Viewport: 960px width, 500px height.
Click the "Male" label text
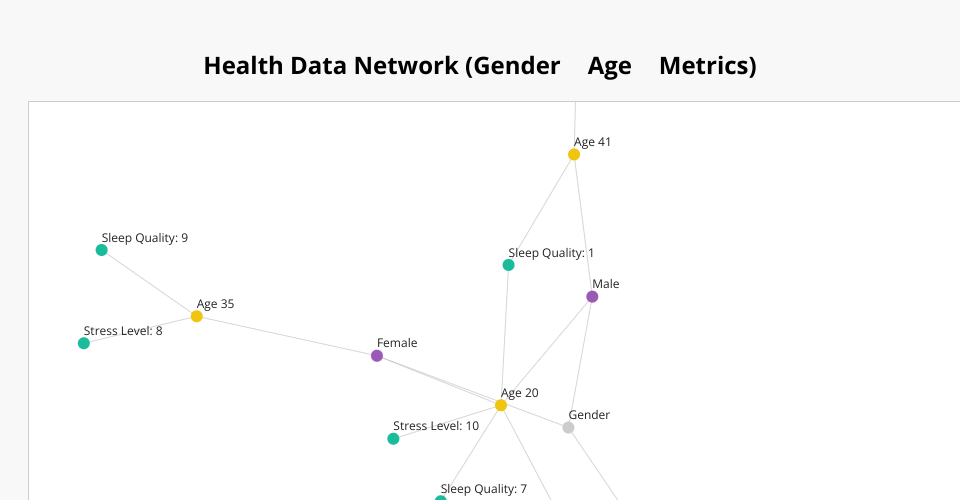[x=606, y=284]
